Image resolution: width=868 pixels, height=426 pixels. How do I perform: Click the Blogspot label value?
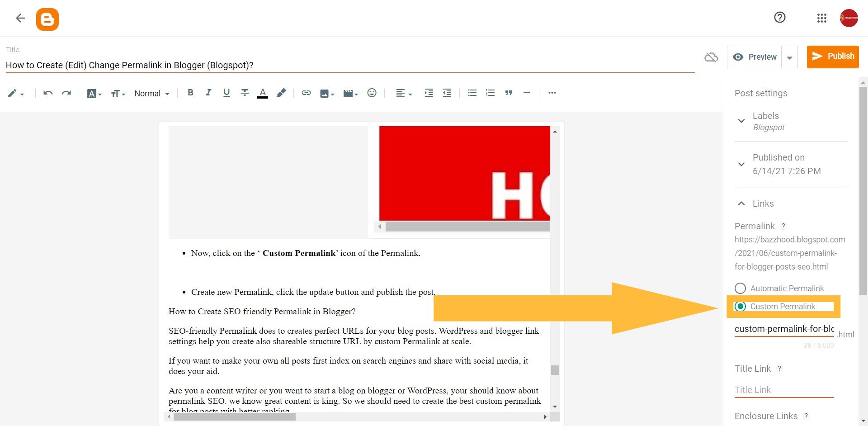[x=769, y=128]
